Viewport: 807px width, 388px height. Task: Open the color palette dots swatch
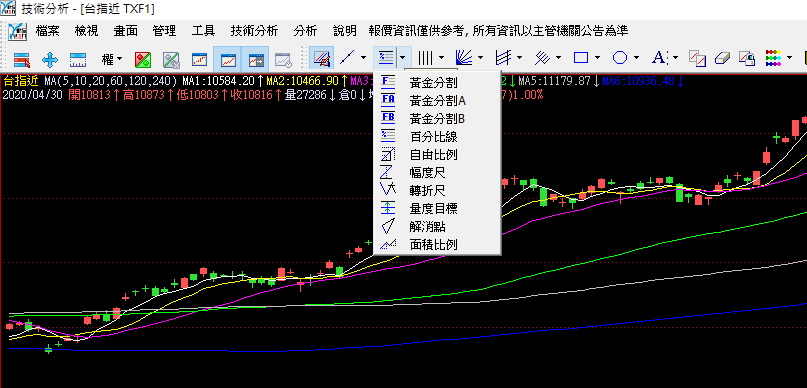(x=773, y=58)
